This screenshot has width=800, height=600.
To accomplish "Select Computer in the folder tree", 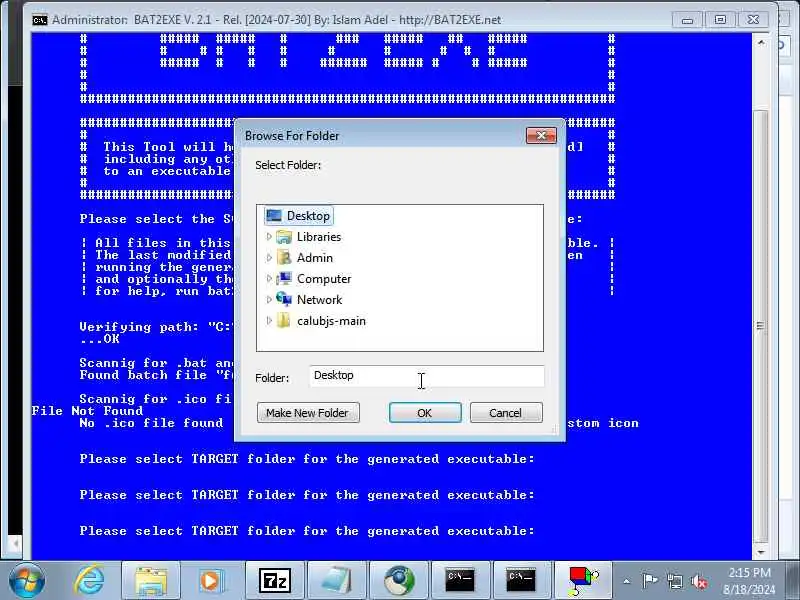I will [x=324, y=279].
